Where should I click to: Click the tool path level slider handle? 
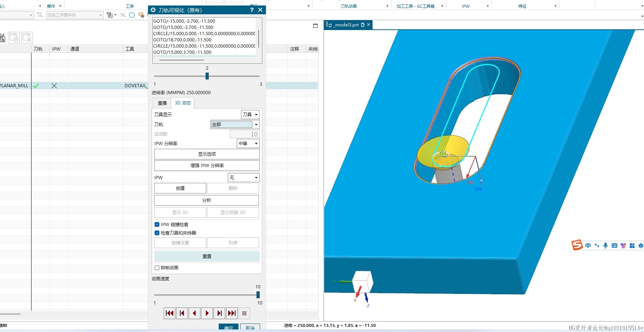(207, 76)
